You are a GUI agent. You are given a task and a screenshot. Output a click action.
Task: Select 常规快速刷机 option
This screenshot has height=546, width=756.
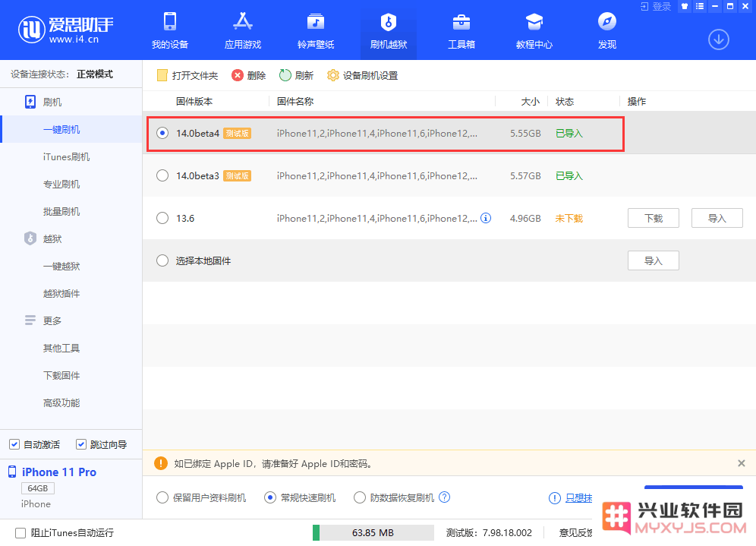click(270, 497)
